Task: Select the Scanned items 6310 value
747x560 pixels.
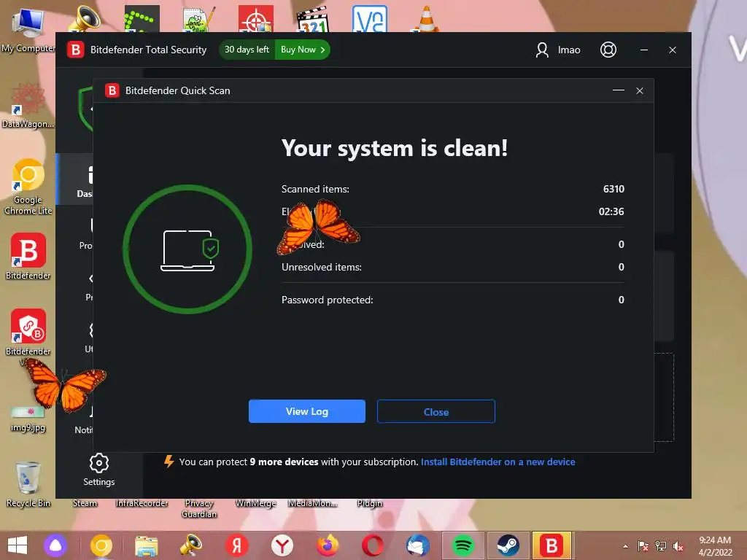Action: [x=614, y=189]
